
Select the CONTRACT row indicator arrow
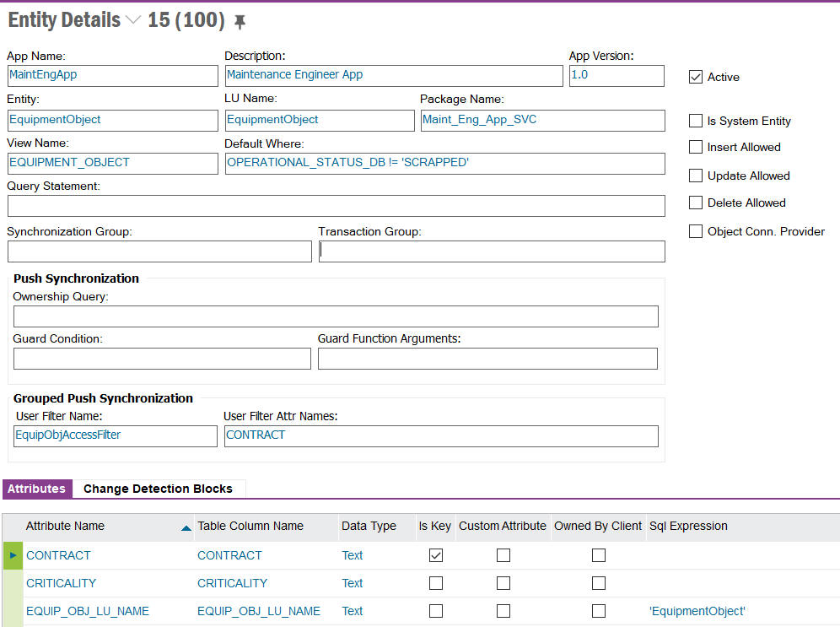coord(13,555)
